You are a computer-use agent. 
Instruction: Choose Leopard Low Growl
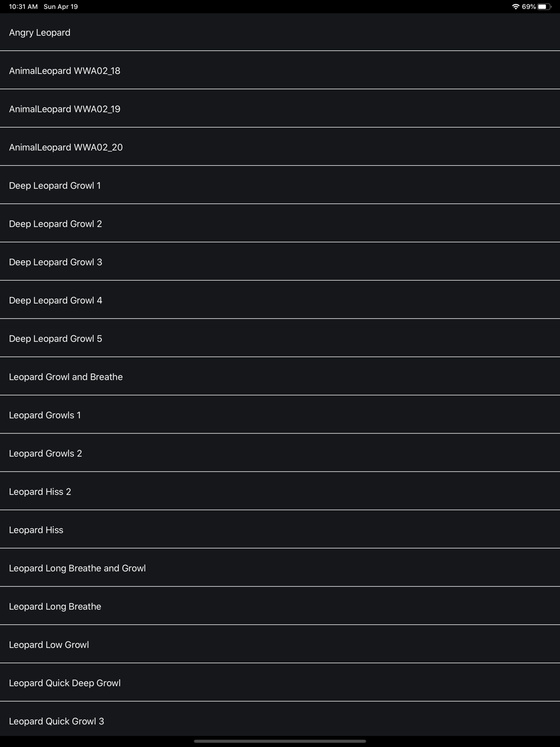click(x=280, y=644)
